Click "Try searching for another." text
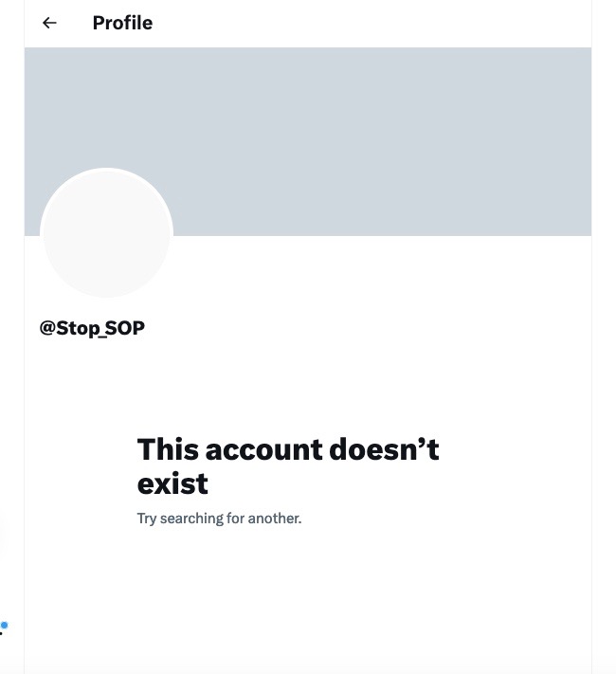616x674 pixels. [219, 519]
